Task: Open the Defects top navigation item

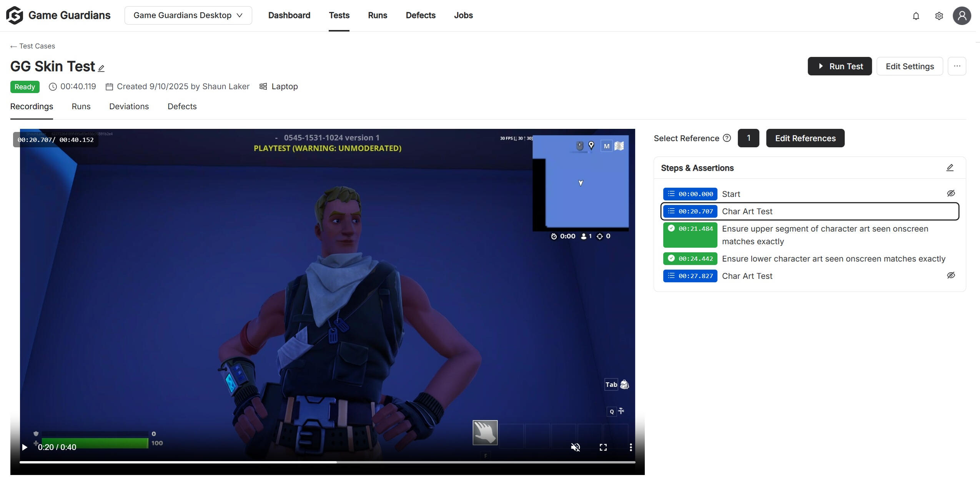Action: point(421,15)
